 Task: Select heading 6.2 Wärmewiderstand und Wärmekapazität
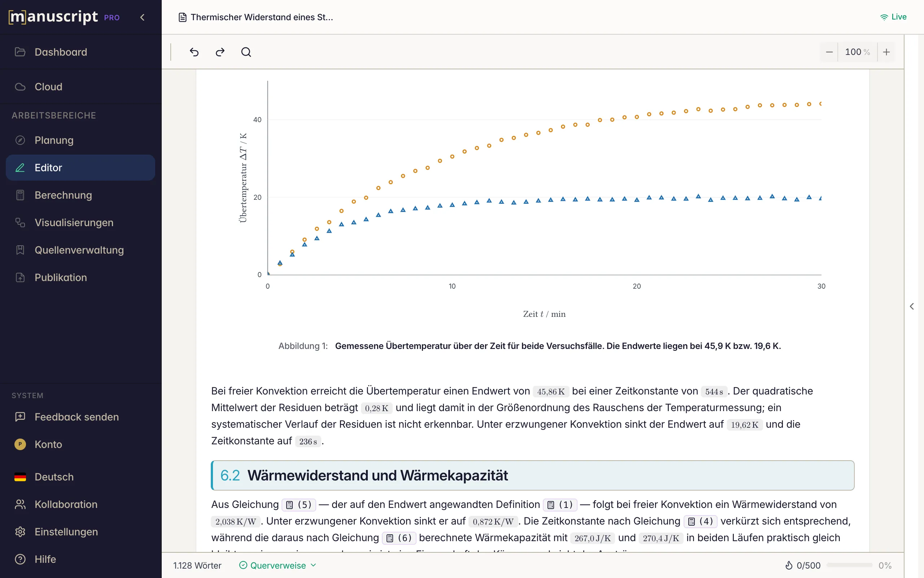coord(533,475)
